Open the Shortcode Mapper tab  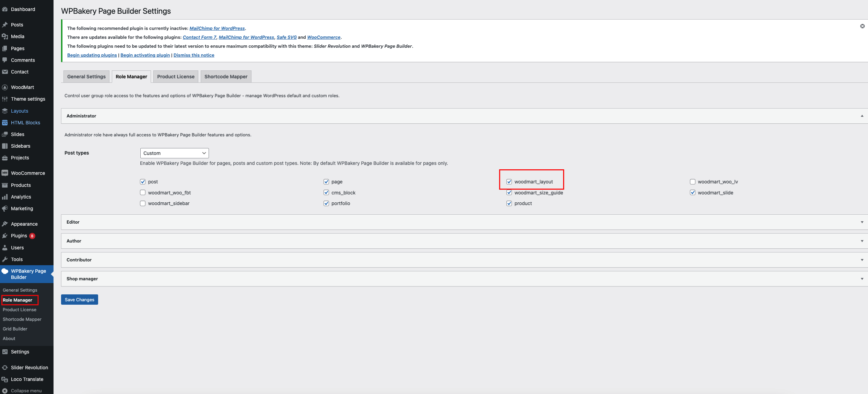[226, 77]
